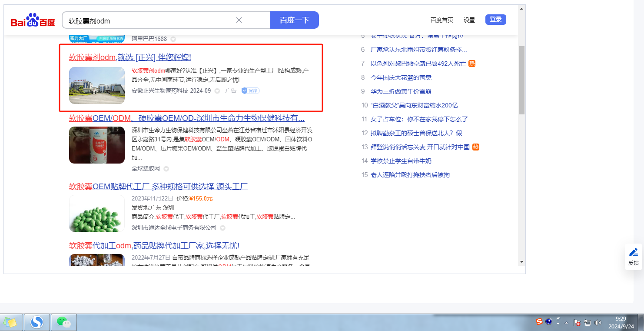Open the 软胶囊OEM贴牌代工厂 result link
Image resolution: width=644 pixels, height=331 pixels.
158,187
